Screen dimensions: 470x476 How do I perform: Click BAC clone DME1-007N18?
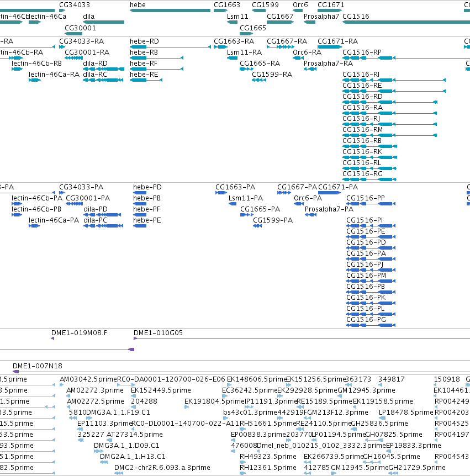[241, 372]
